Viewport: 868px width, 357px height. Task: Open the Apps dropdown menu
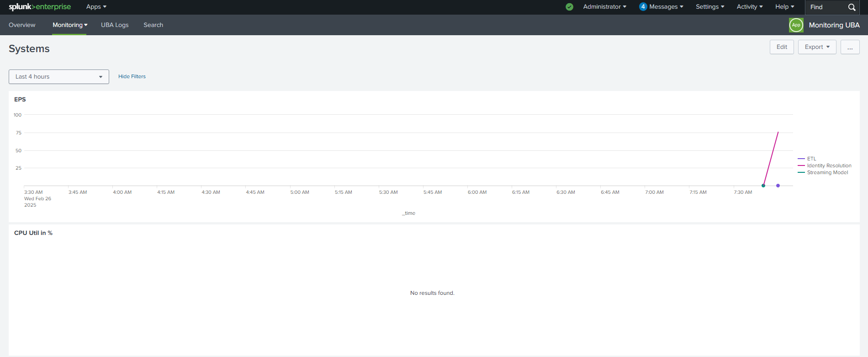pyautogui.click(x=96, y=7)
